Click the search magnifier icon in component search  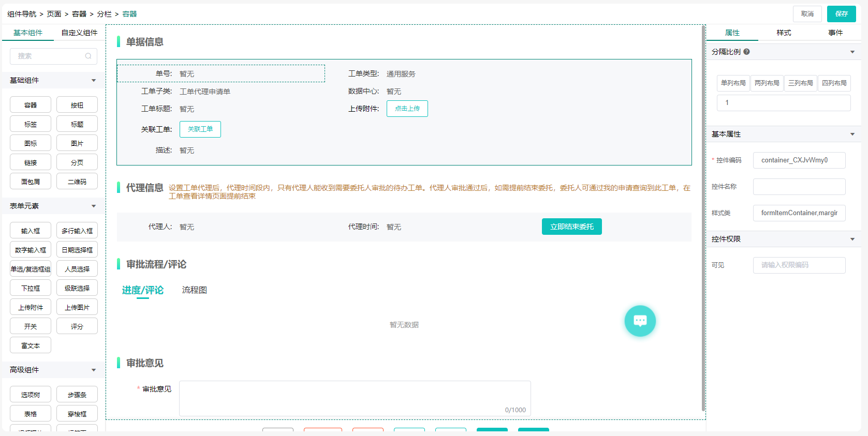88,56
